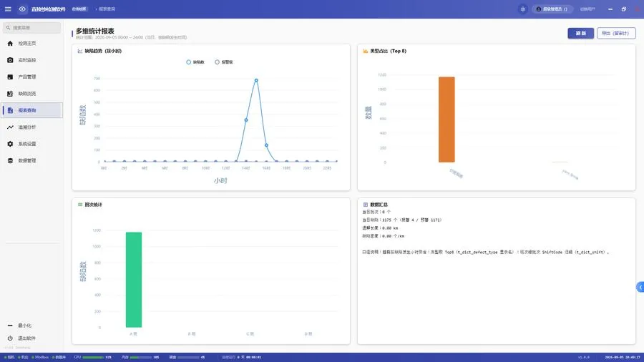Click the 小时 axis title
The image size is (644, 362).
[x=220, y=180]
